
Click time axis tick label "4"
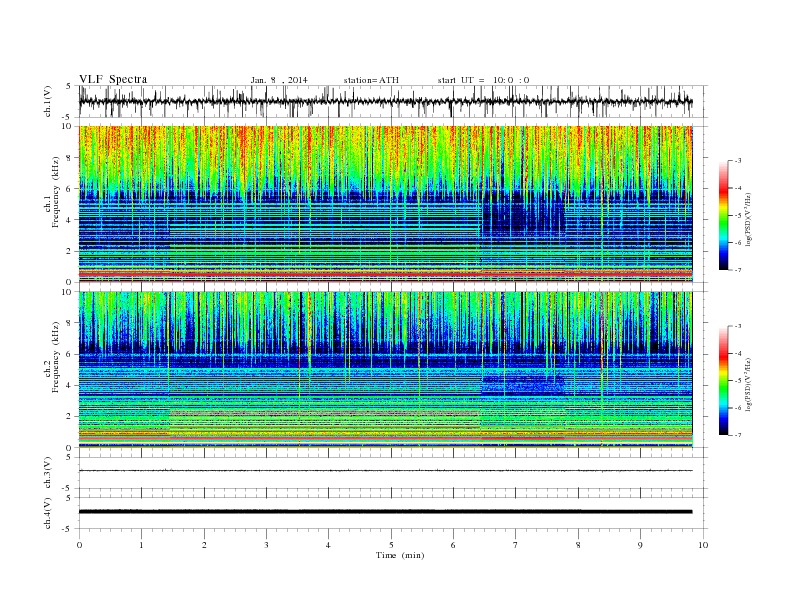(328, 545)
